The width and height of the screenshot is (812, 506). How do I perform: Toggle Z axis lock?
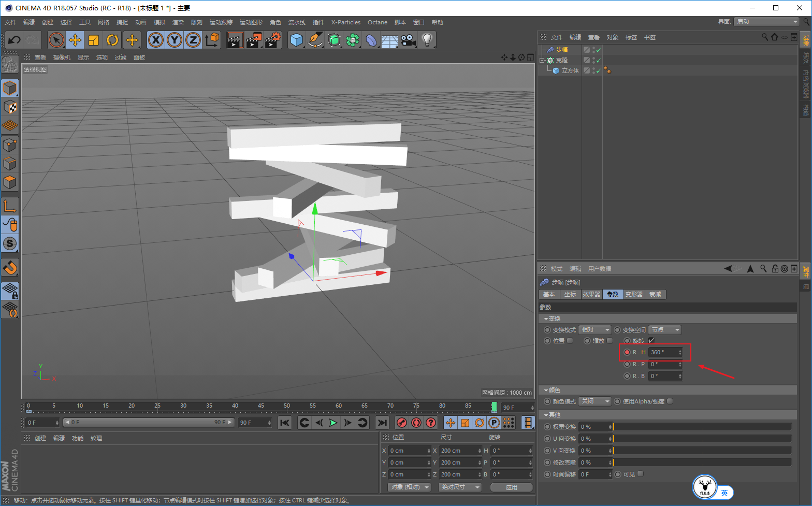(193, 40)
